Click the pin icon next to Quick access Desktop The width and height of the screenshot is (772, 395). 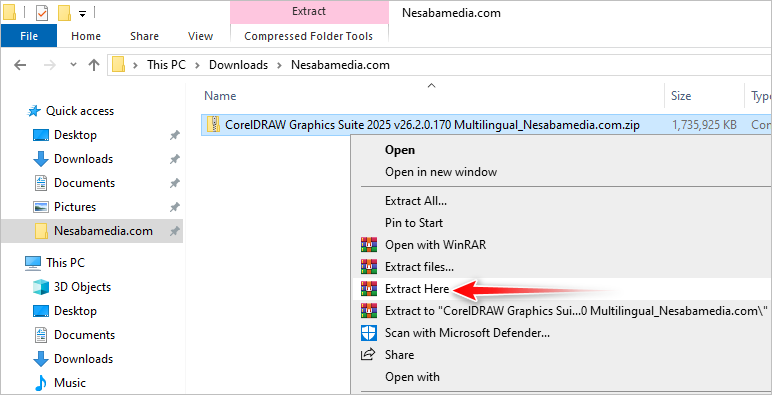tap(174, 135)
